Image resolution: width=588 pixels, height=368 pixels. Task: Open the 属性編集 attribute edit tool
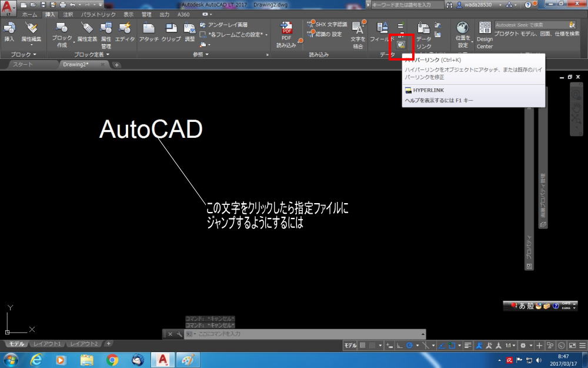click(31, 32)
